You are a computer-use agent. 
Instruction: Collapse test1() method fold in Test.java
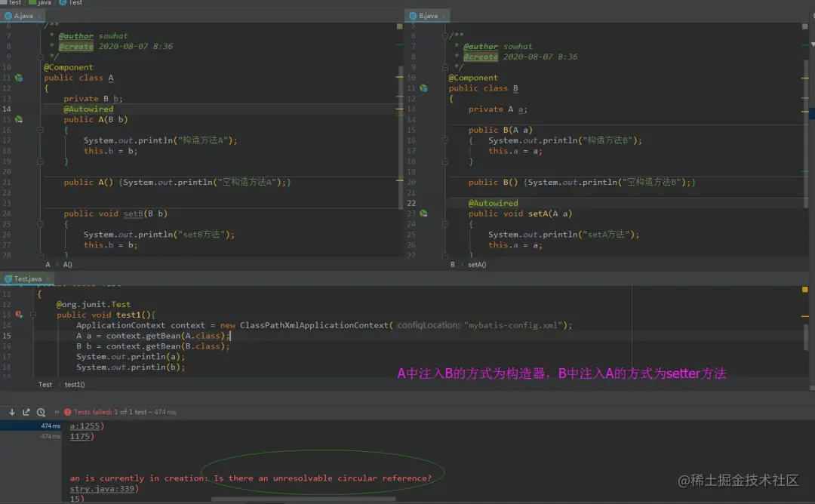pyautogui.click(x=32, y=315)
